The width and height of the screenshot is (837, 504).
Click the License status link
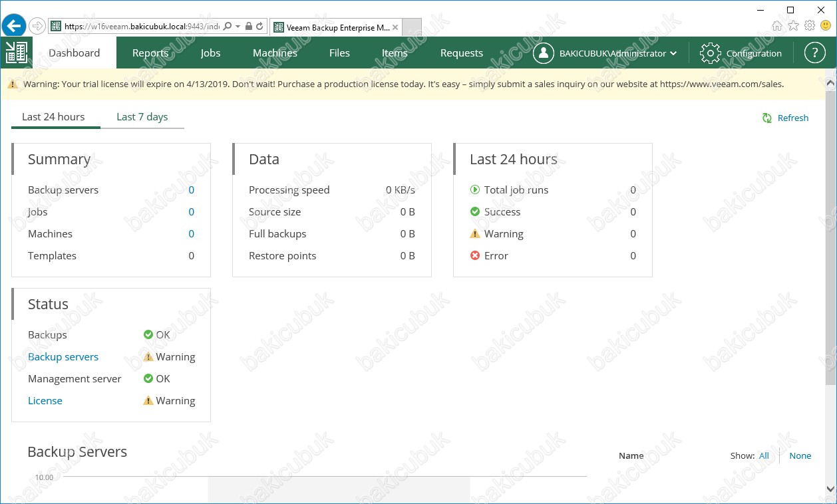(45, 400)
